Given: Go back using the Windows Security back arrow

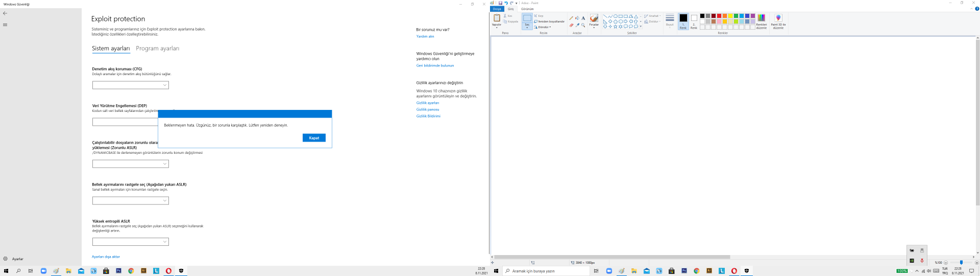Looking at the screenshot, I should 5,13.
